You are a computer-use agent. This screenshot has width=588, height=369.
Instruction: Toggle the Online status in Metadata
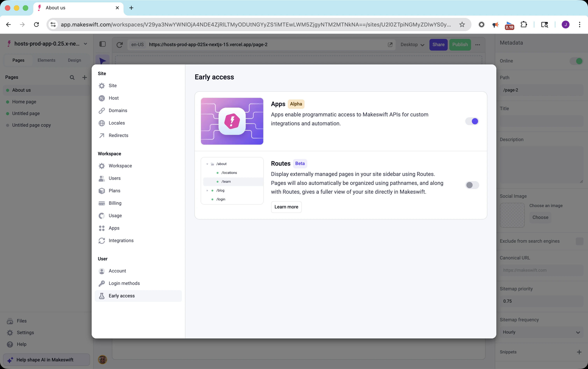click(x=576, y=61)
